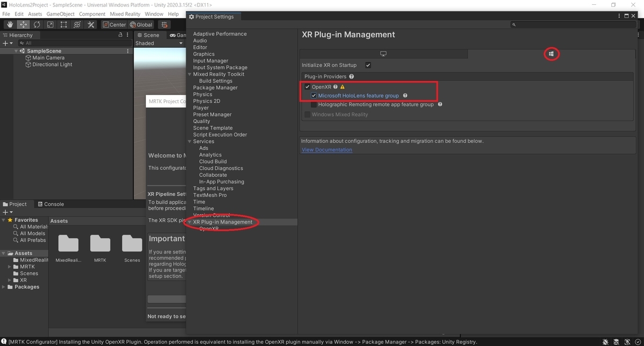The width and height of the screenshot is (644, 346).
Task: Toggle Initialize XR on Startup checkbox
Action: coord(368,65)
